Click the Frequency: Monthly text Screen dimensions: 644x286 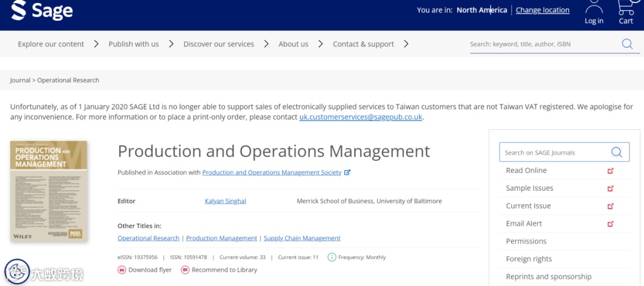click(x=362, y=257)
